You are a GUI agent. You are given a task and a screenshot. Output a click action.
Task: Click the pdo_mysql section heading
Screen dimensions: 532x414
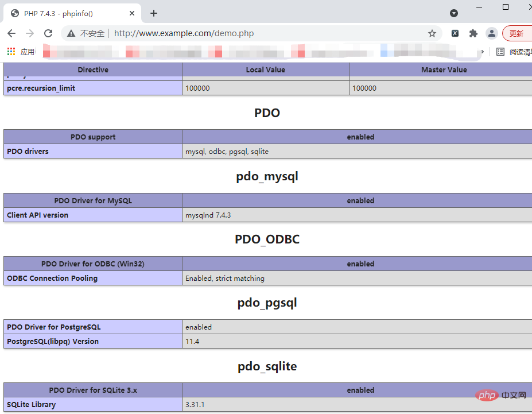click(x=267, y=176)
